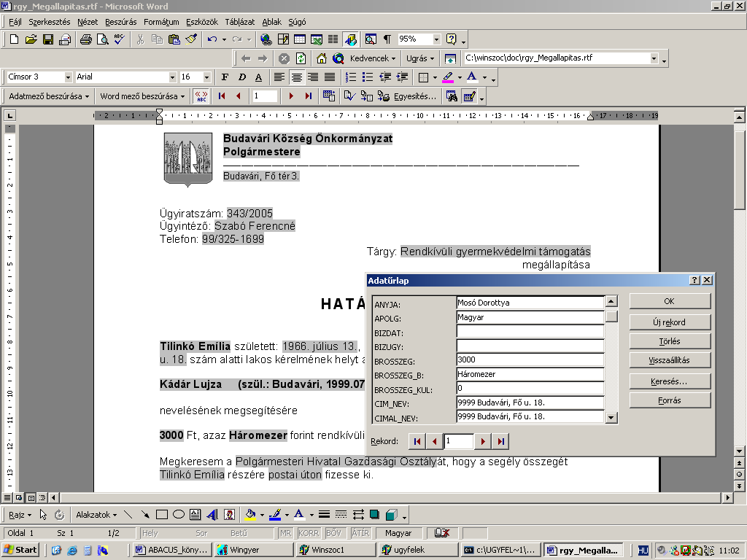Screen dimensions: 747x560
Task: Merge to a new document
Action: tap(366, 96)
